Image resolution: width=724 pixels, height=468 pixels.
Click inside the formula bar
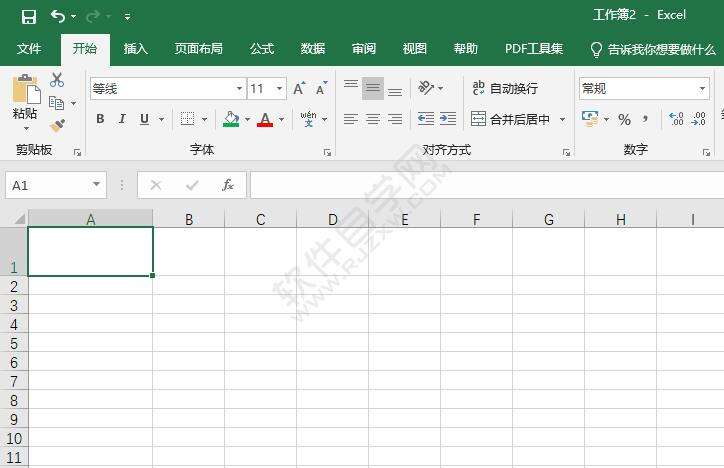(487, 185)
